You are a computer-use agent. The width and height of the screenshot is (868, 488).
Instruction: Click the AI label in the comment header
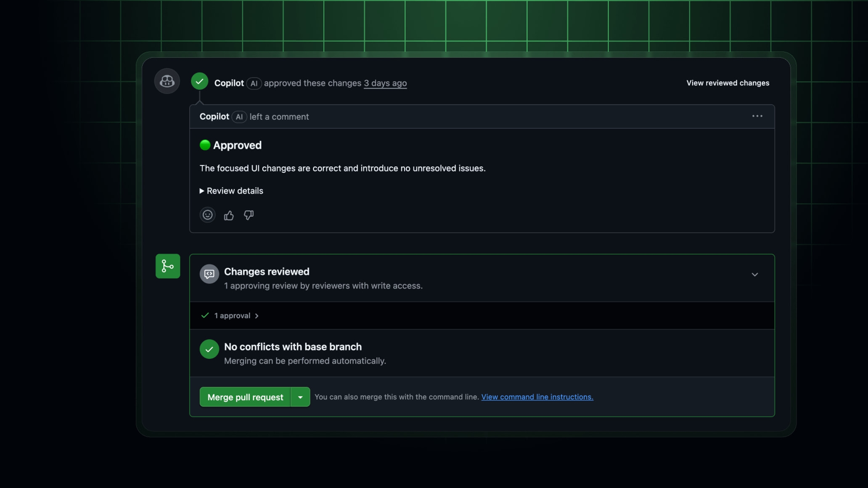pyautogui.click(x=239, y=117)
